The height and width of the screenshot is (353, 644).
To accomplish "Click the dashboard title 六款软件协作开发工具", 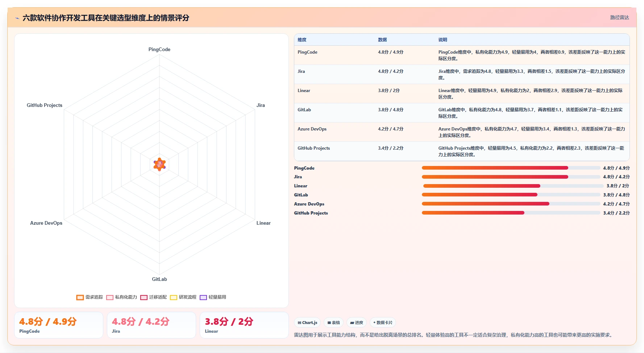I will pyautogui.click(x=106, y=18).
